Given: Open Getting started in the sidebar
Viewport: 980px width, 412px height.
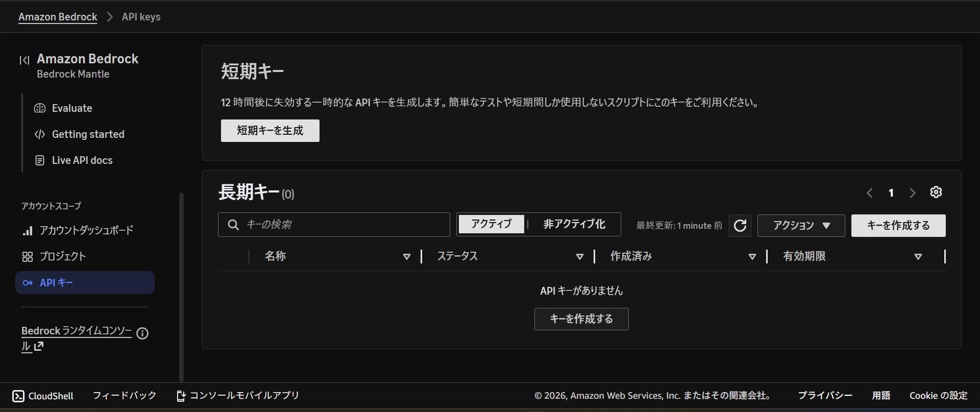Looking at the screenshot, I should coord(88,134).
